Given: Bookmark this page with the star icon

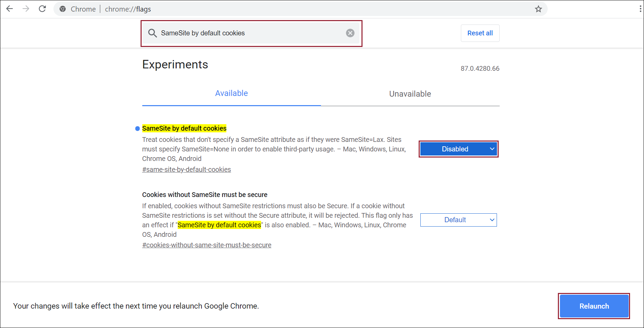Looking at the screenshot, I should click(x=538, y=9).
